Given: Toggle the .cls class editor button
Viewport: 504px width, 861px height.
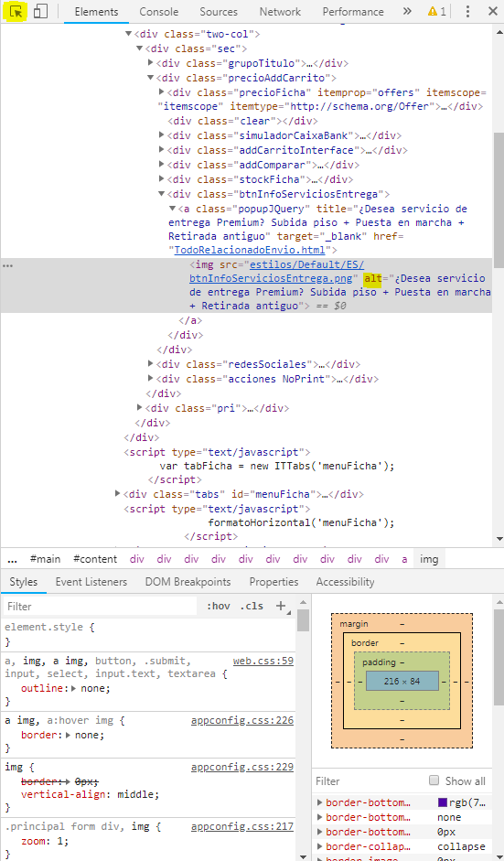Looking at the screenshot, I should pyautogui.click(x=252, y=607).
